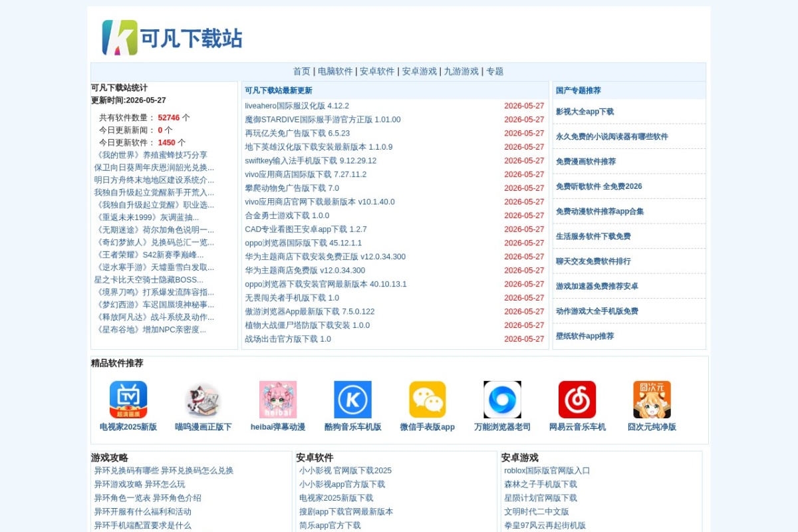This screenshot has height=532, width=798.
Task: Open swiftkey输入法手机版下载 link
Action: [x=311, y=161]
